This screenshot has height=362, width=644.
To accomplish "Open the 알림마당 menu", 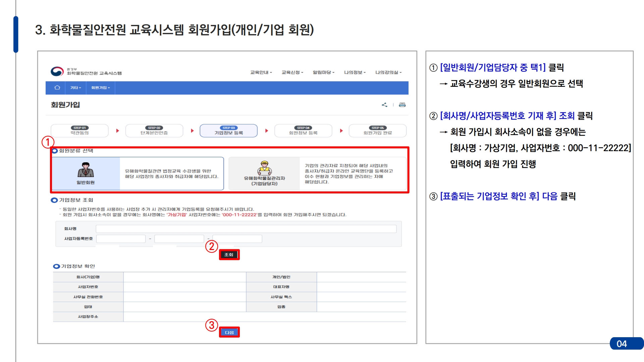I will click(323, 72).
